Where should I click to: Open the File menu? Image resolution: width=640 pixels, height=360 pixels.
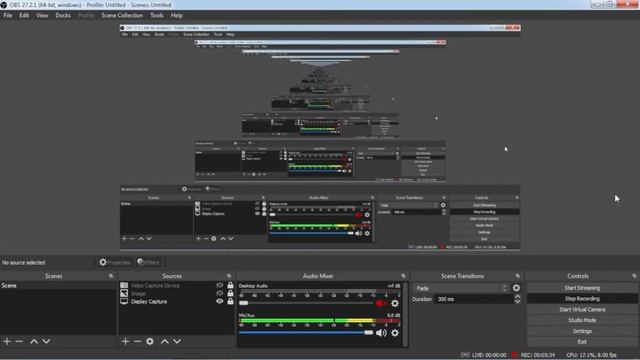(8, 16)
